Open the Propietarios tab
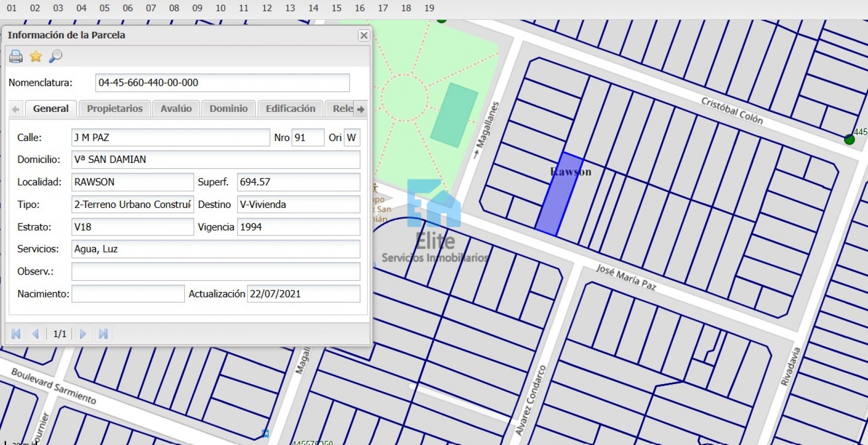868x445 pixels. point(114,109)
